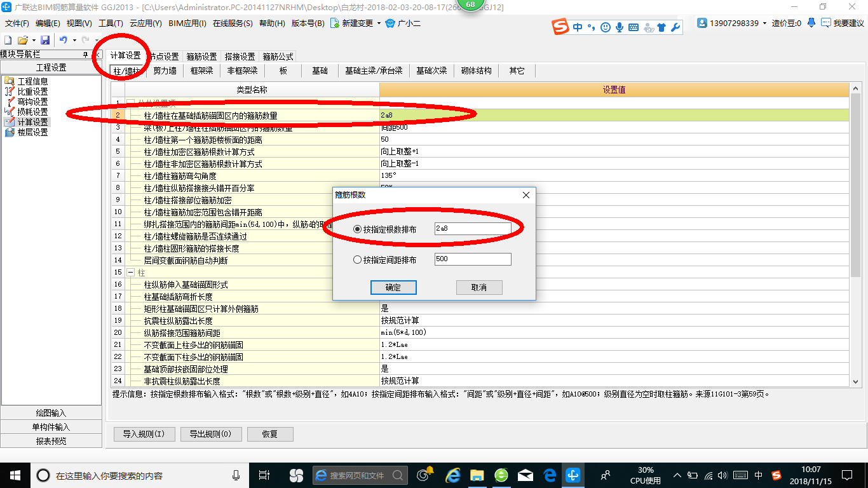The height and width of the screenshot is (488, 868).
Task: Open the Undo history dropdown arrow
Action: (x=74, y=39)
